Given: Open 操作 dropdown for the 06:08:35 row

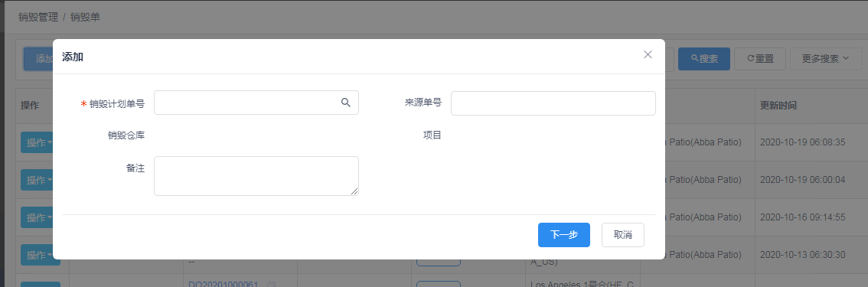Looking at the screenshot, I should (x=37, y=142).
